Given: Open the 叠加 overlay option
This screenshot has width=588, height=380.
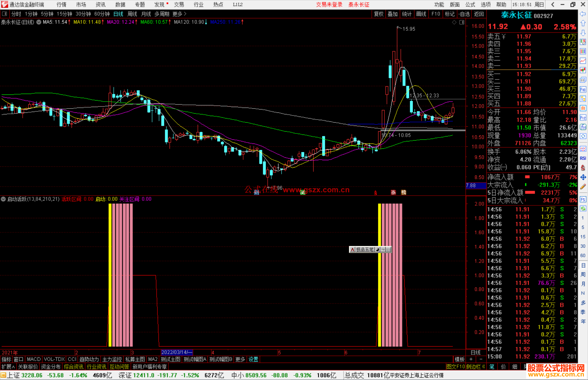Looking at the screenshot, I should coord(393,14).
